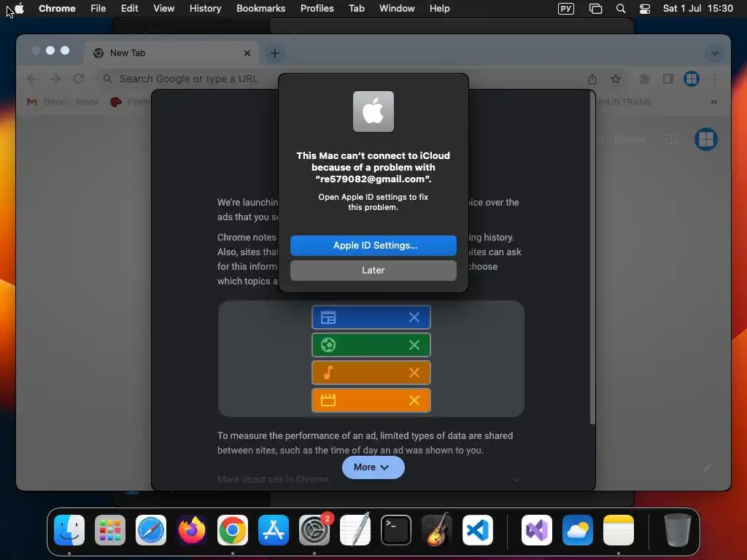Image resolution: width=747 pixels, height=560 pixels.
Task: Open the Profiles menu
Action: [317, 8]
